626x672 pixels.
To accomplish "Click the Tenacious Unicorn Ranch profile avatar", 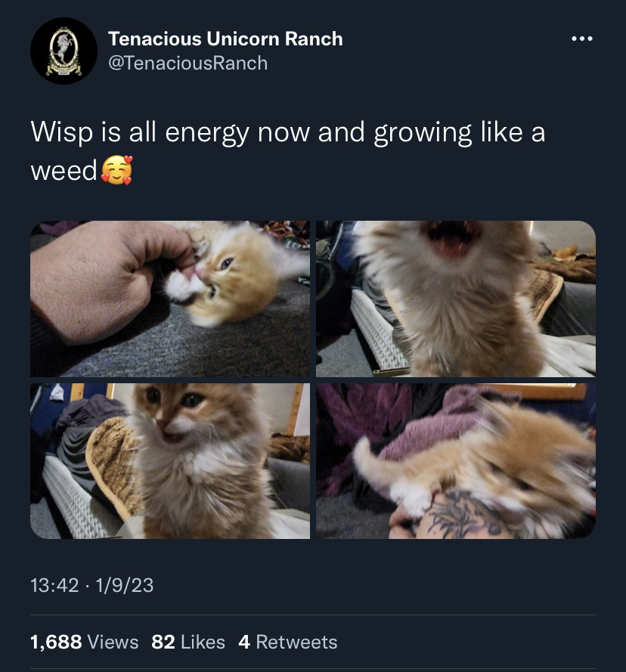I will pyautogui.click(x=64, y=51).
